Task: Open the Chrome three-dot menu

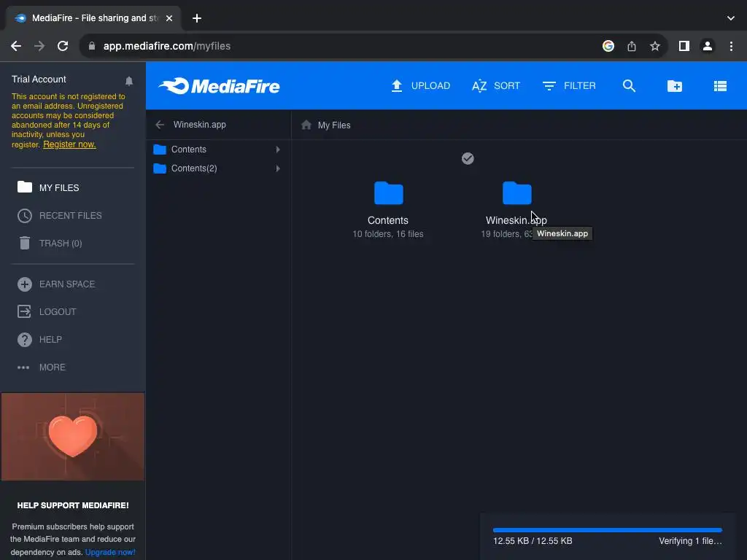Action: (731, 46)
